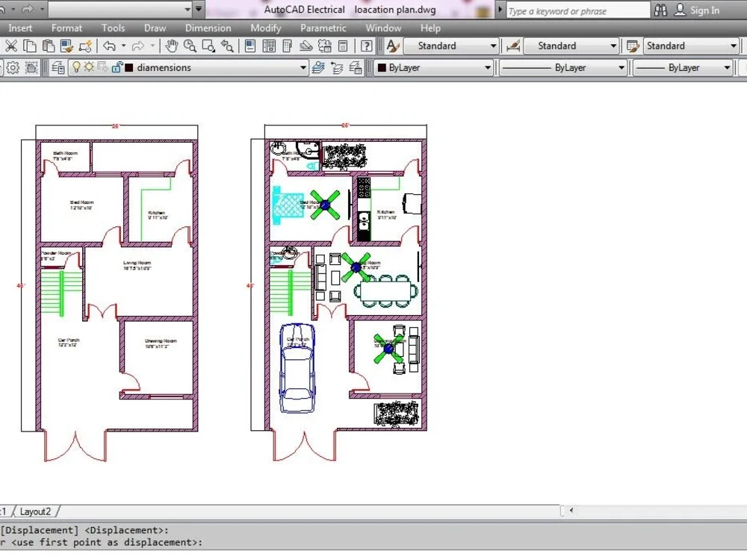The width and height of the screenshot is (747, 560).
Task: Click inside the keyword search field
Action: click(575, 10)
